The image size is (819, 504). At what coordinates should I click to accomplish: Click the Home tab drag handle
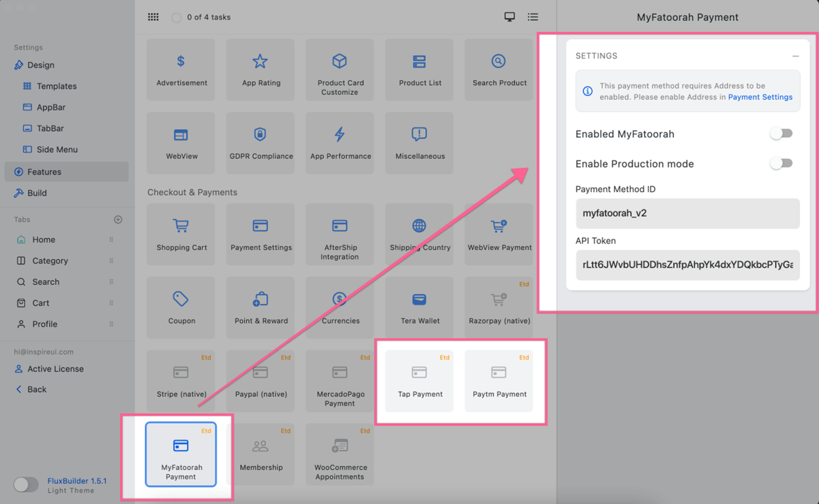111,240
